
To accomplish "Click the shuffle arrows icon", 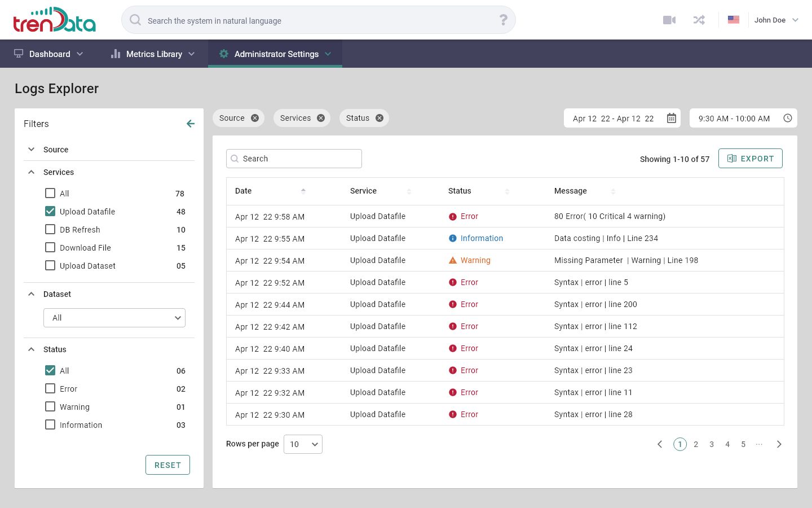I will click(x=699, y=20).
